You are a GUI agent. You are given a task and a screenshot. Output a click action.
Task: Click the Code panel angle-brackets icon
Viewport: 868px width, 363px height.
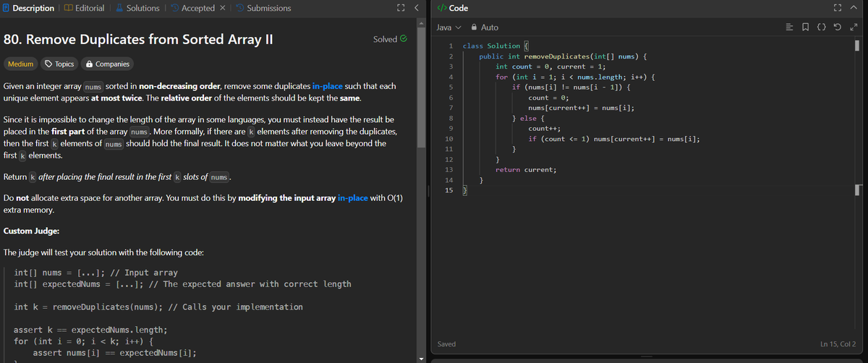442,8
